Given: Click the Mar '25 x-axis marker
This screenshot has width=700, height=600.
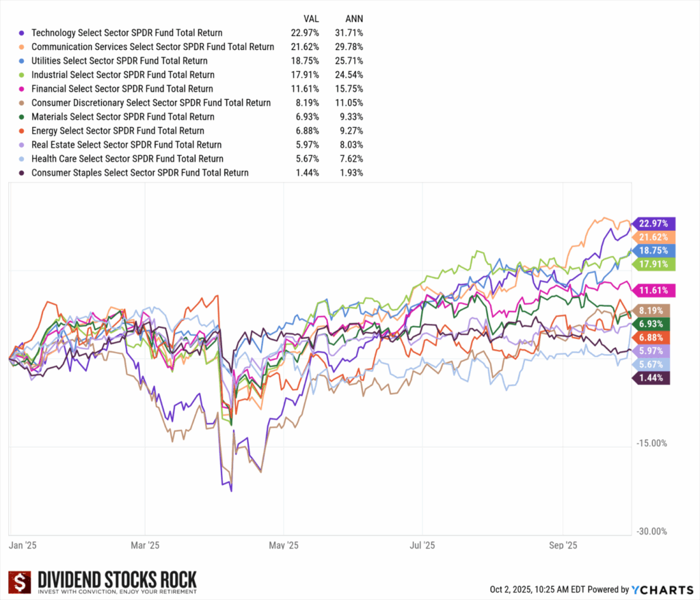Looking at the screenshot, I should (x=144, y=545).
